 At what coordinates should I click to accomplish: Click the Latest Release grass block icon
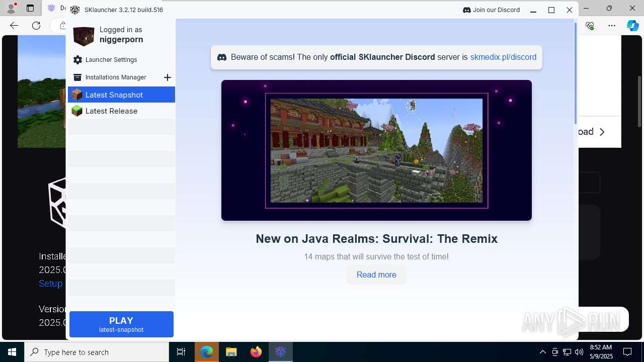pyautogui.click(x=77, y=111)
